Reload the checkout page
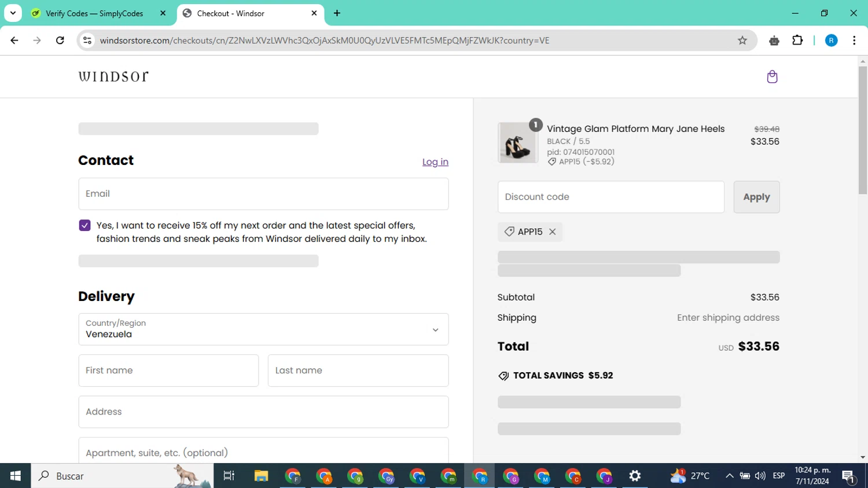 tap(60, 41)
